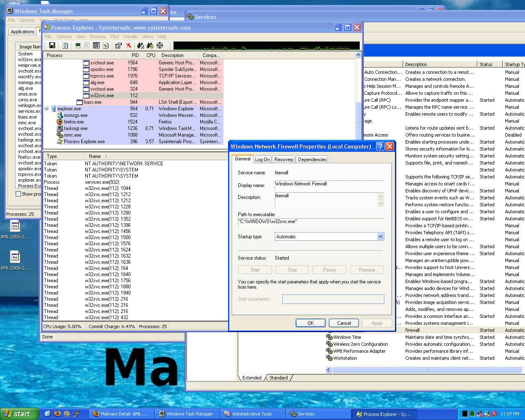Screen dimensions: 525x420
Task: Click the Display name text field
Action: pyautogui.click(x=329, y=184)
